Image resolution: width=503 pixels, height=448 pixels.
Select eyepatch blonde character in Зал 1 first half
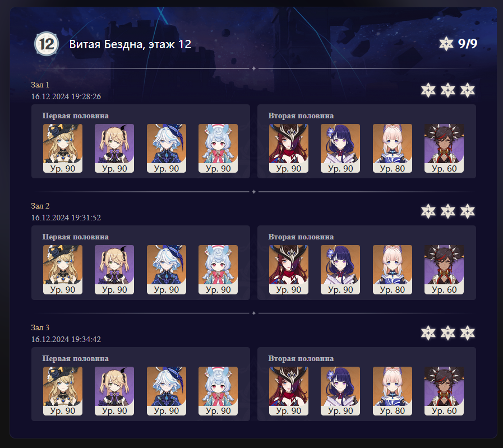click(x=114, y=148)
